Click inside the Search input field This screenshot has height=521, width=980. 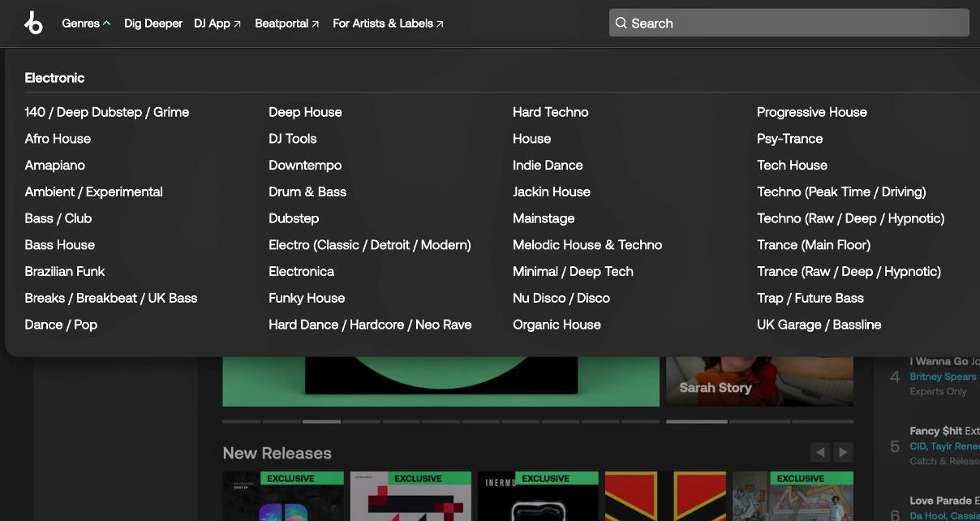click(787, 23)
